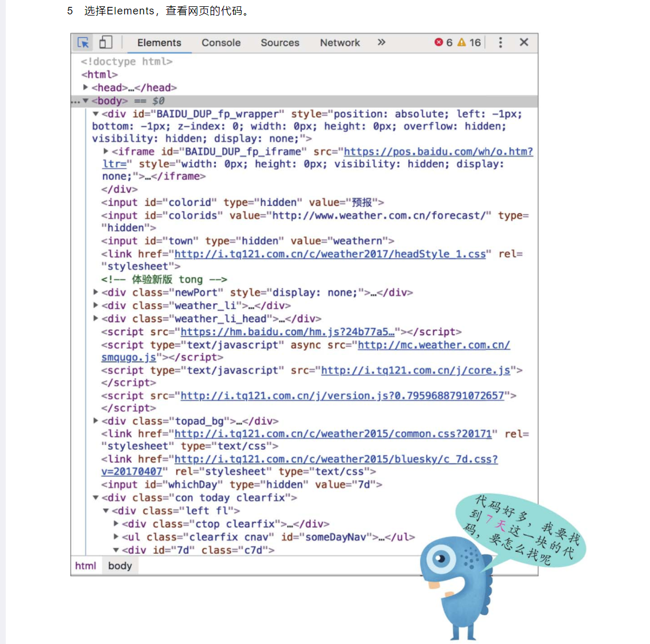Close the DevTools panel
650x644 pixels.
524,42
